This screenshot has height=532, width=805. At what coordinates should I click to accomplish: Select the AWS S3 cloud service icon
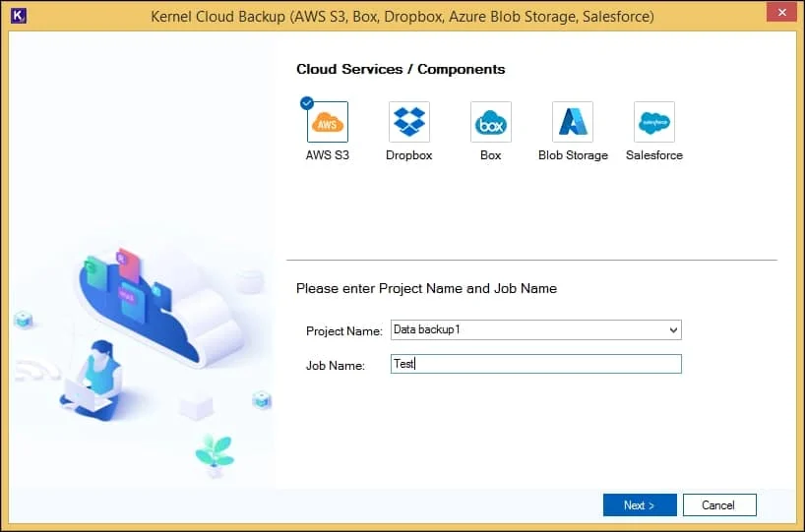point(328,122)
